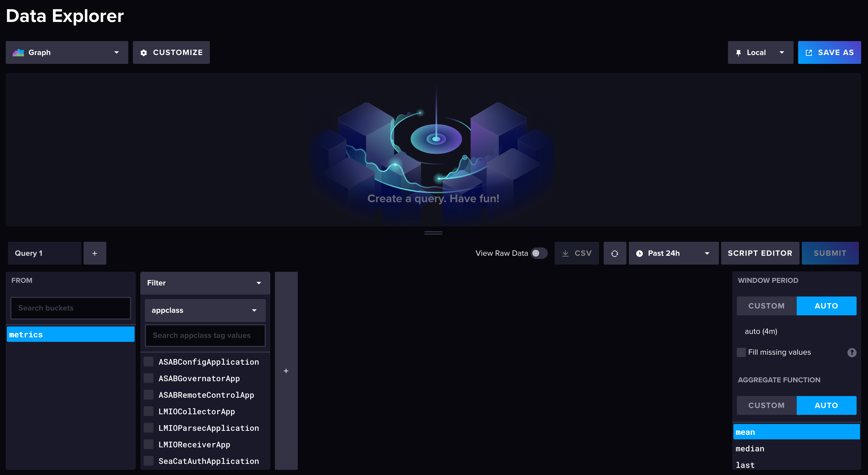This screenshot has width=868, height=475.
Task: Open the Script Editor
Action: click(760, 253)
